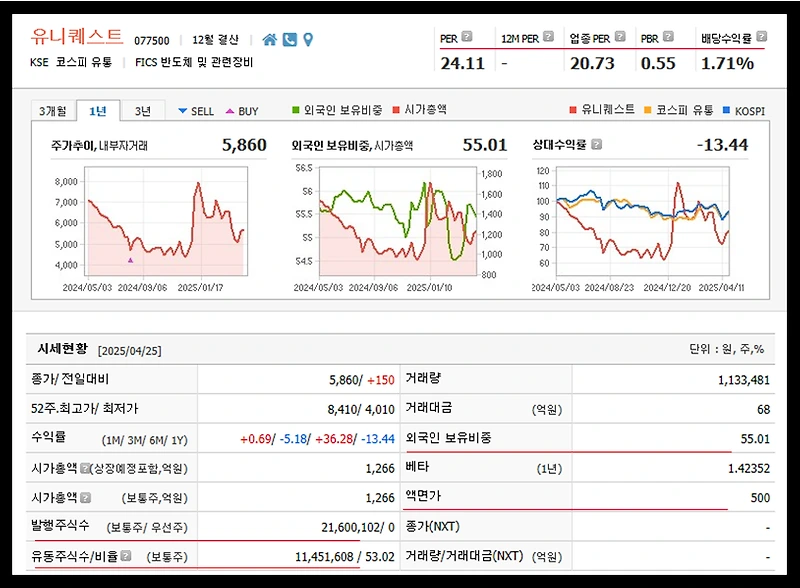This screenshot has width=800, height=588.
Task: Toggle the 코스피 유통 legend entry
Action: tap(684, 111)
